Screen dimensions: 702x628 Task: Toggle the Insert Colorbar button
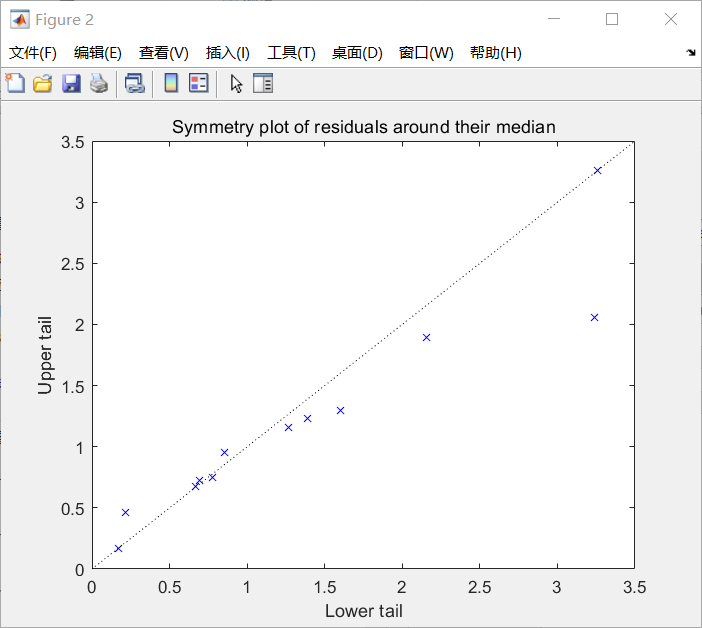(171, 84)
